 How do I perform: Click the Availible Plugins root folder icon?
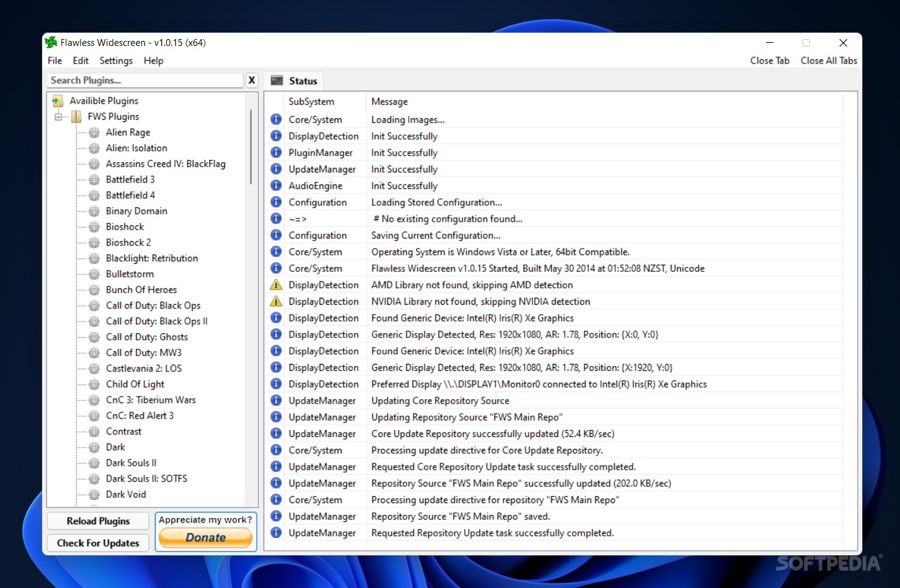click(58, 101)
